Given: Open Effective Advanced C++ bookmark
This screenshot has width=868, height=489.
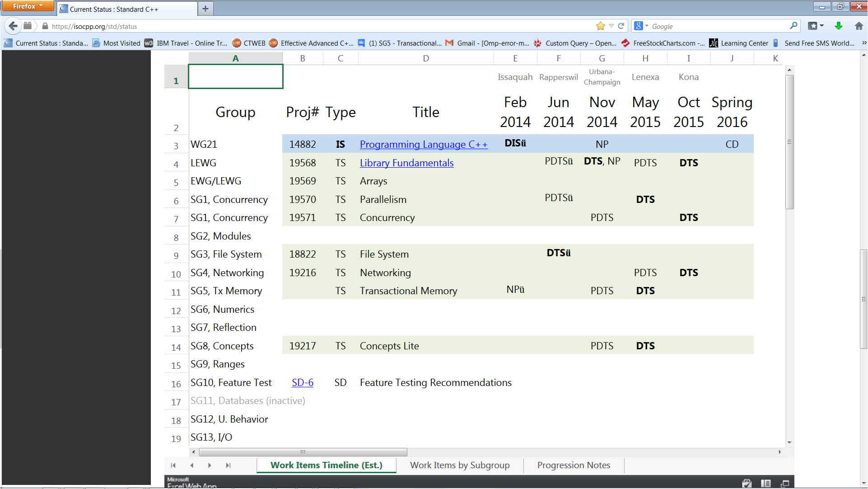Looking at the screenshot, I should coord(311,43).
